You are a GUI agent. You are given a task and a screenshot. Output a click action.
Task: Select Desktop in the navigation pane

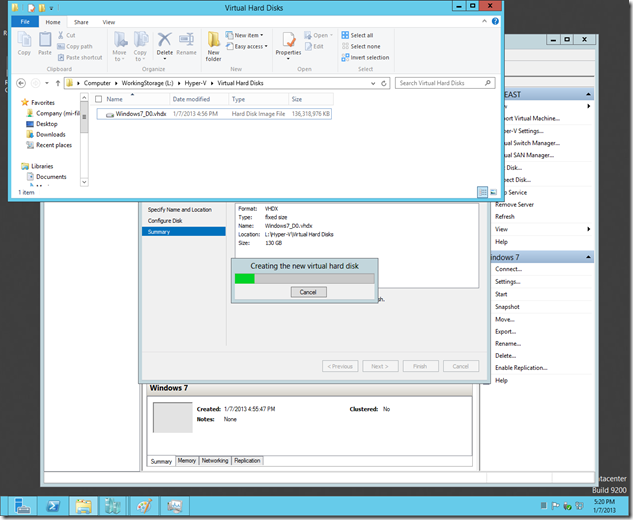tap(47, 124)
